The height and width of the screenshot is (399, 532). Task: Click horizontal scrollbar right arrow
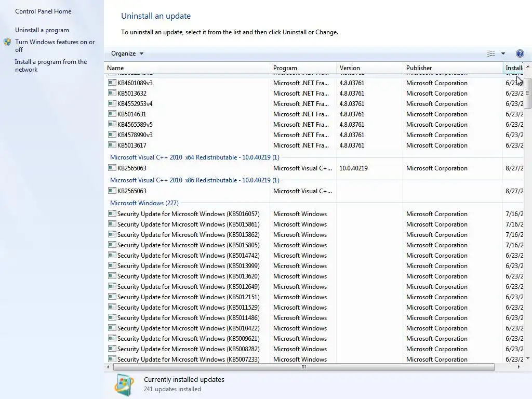tap(518, 367)
